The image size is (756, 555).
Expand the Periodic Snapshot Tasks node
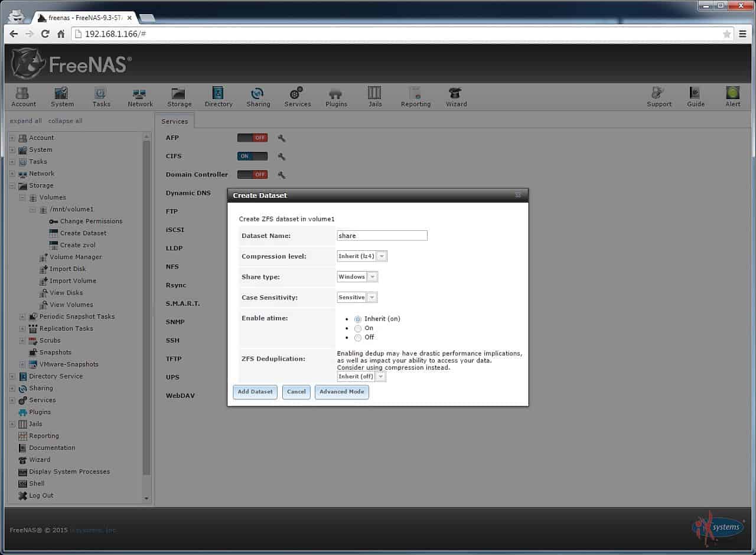[x=22, y=317]
